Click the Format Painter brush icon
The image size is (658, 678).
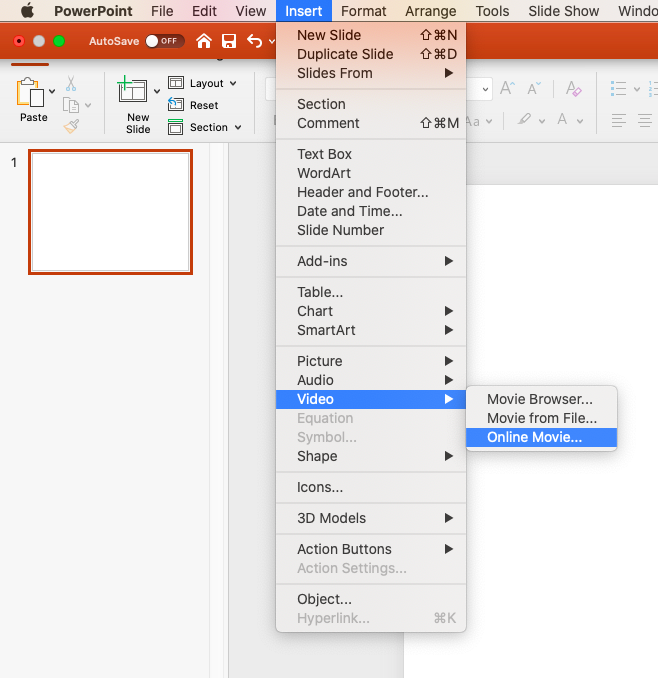pyautogui.click(x=71, y=126)
